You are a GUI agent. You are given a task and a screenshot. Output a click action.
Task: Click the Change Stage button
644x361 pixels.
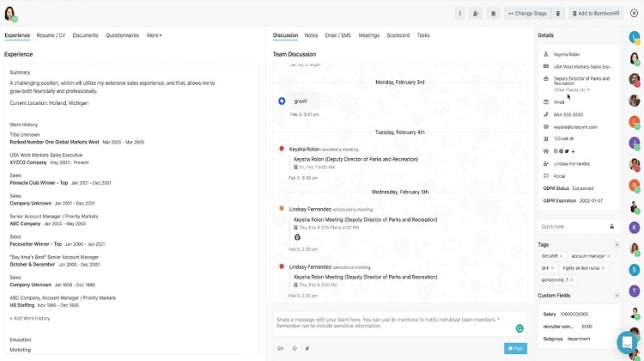(528, 14)
